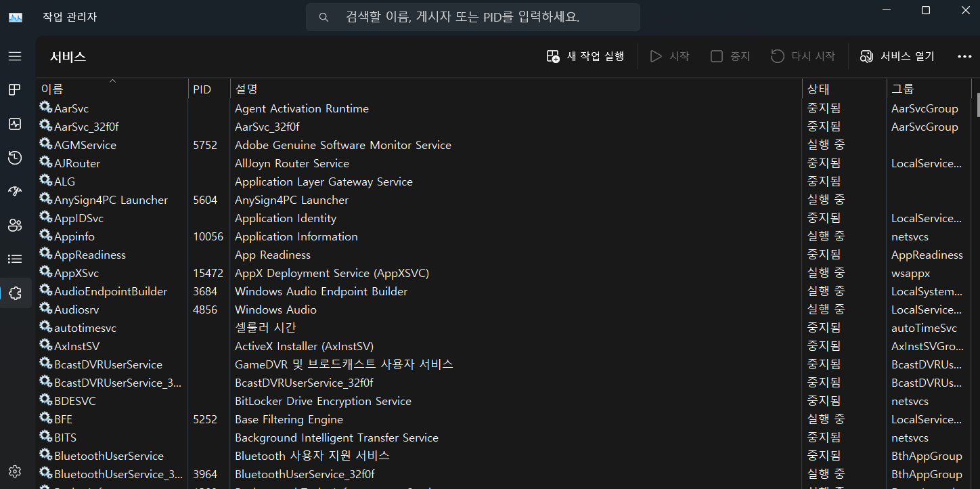This screenshot has height=489, width=980.
Task: Click the AppReadiness group cell
Action: (x=927, y=255)
